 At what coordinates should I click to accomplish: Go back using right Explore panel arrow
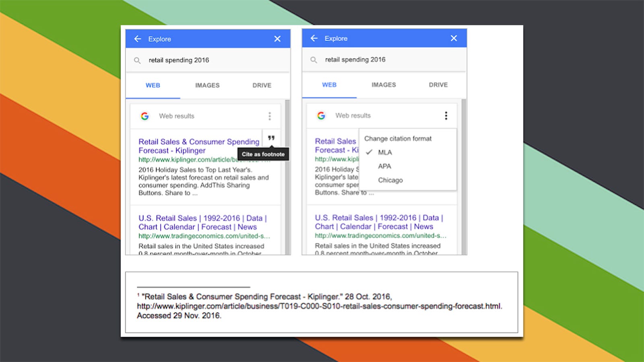point(314,38)
